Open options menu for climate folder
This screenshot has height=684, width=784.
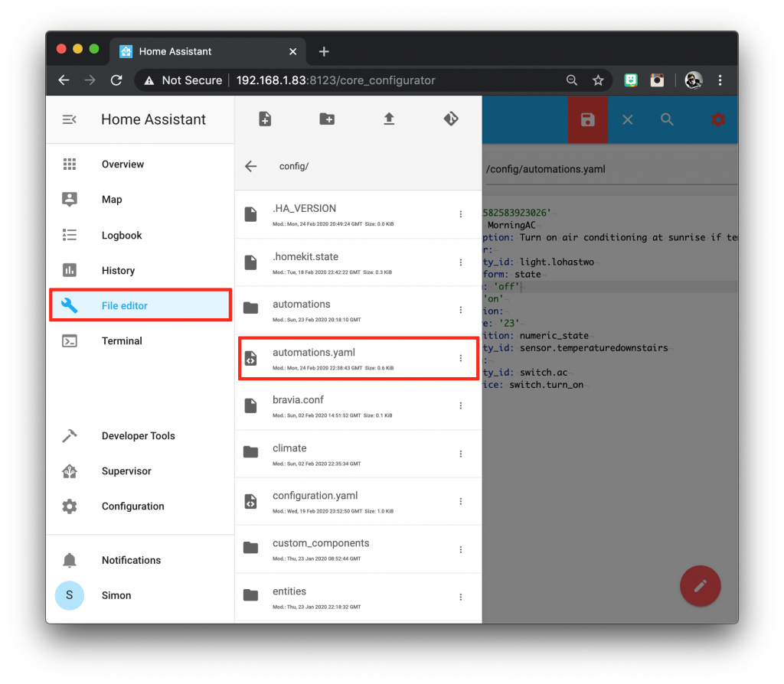(460, 454)
